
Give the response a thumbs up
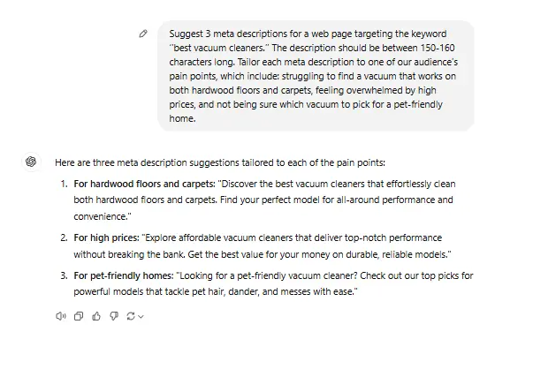tap(96, 316)
